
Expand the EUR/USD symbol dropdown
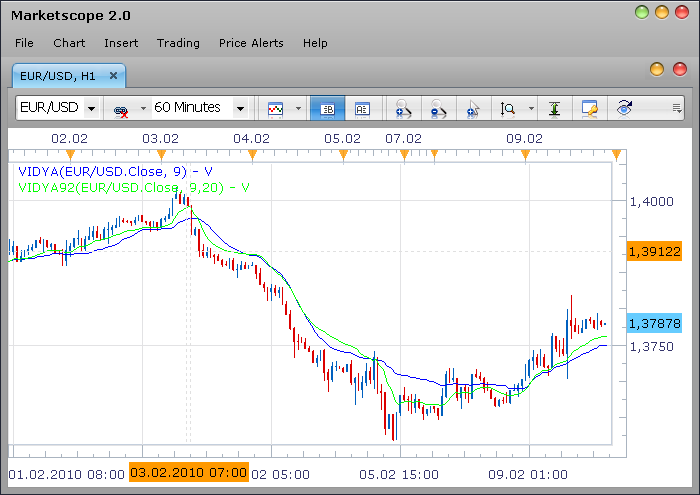[92, 108]
